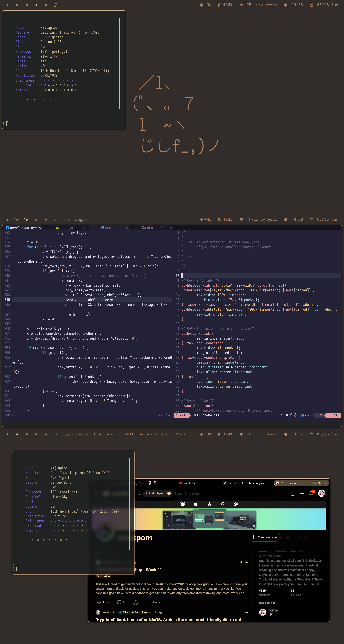The height and width of the screenshot is (644, 344).
Task: Click the Discussion flair tag
Action: 103,576
